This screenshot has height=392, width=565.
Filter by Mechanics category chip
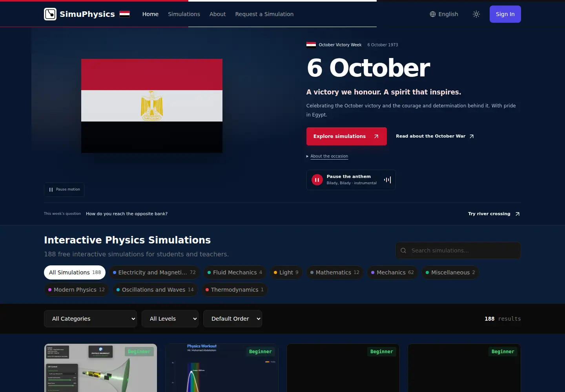pos(392,272)
